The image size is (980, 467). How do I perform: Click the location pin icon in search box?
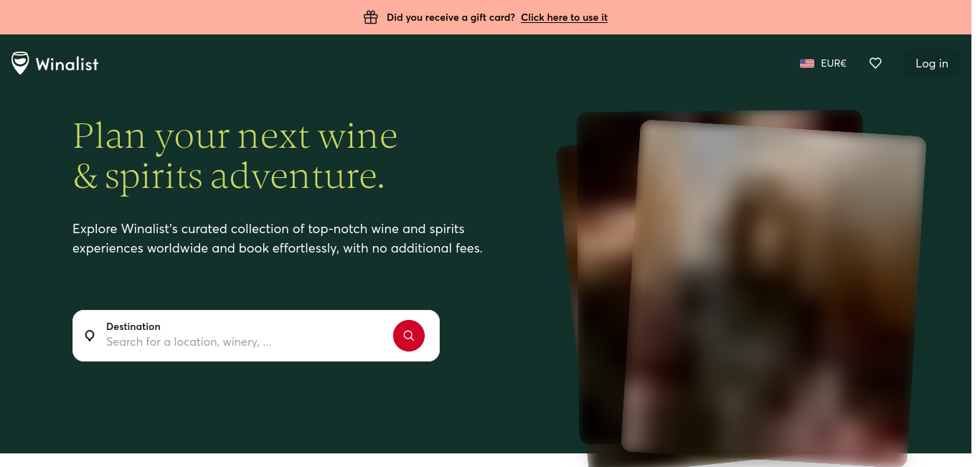coord(90,335)
